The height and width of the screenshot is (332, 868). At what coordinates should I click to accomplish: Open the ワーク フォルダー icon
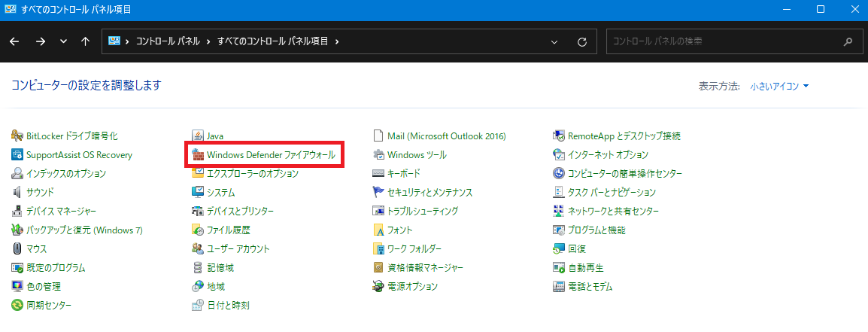pyautogui.click(x=378, y=249)
